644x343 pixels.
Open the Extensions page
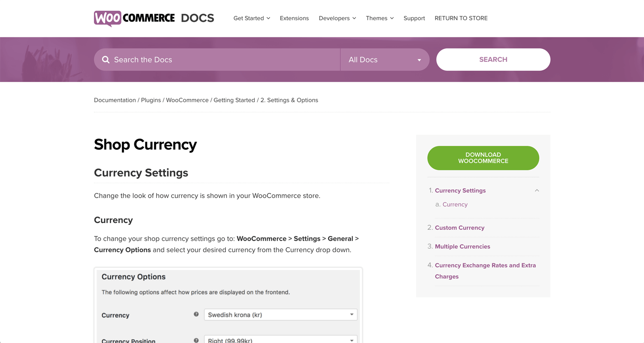[294, 18]
